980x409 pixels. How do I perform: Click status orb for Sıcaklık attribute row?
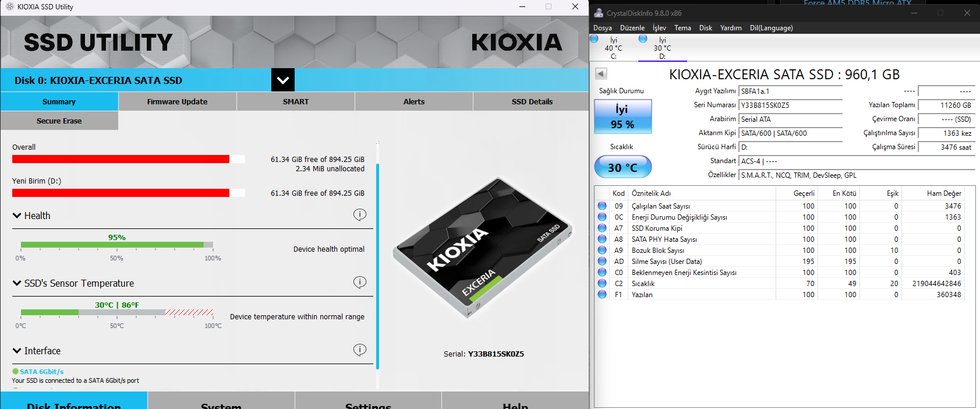pyautogui.click(x=602, y=283)
